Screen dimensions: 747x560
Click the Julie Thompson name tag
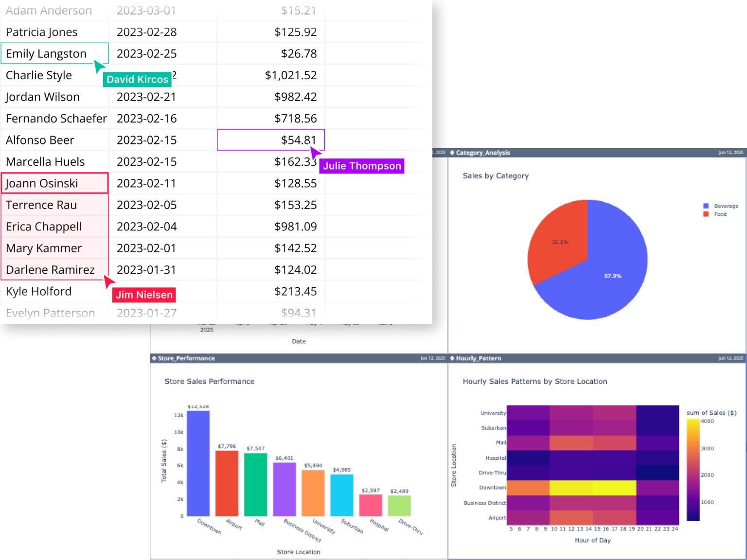click(361, 166)
